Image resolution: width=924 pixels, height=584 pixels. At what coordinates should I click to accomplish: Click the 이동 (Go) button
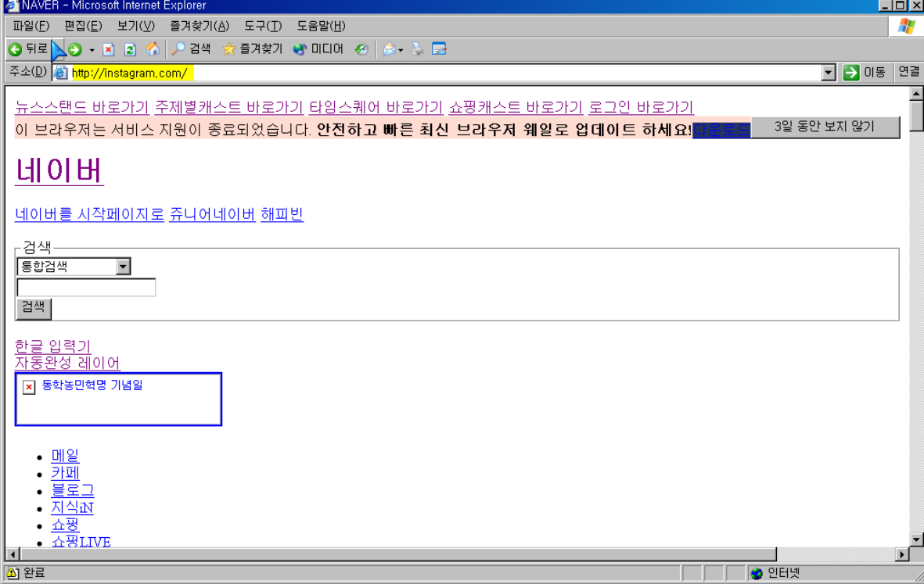[x=865, y=73]
